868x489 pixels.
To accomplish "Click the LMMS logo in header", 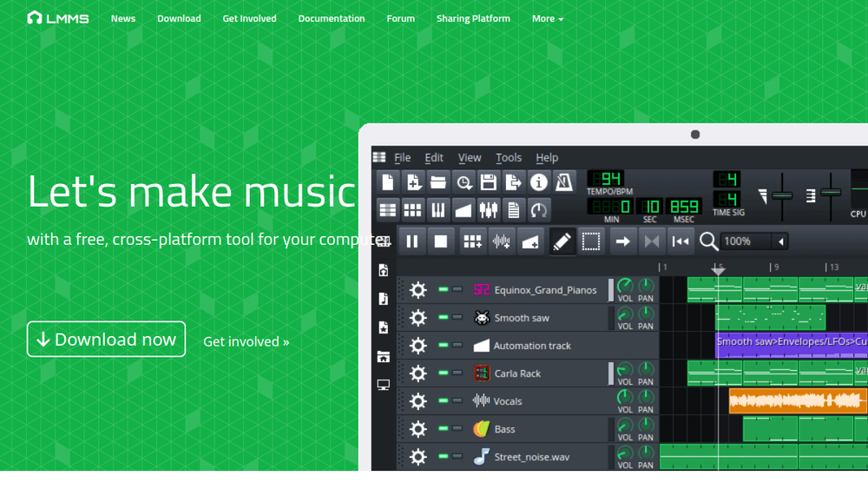I will [57, 18].
